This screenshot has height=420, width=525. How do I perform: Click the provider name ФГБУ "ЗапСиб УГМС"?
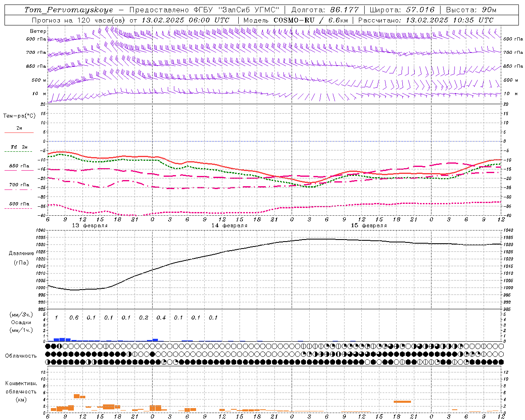pos(236,10)
